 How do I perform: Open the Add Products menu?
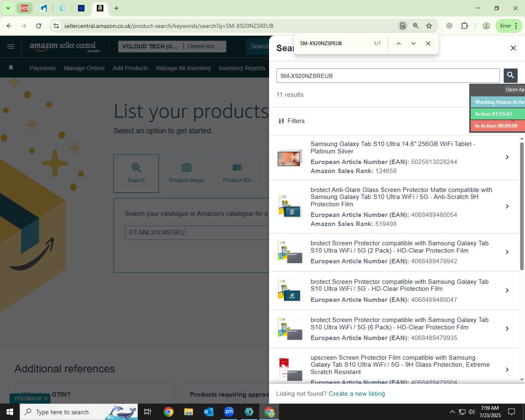click(x=130, y=68)
